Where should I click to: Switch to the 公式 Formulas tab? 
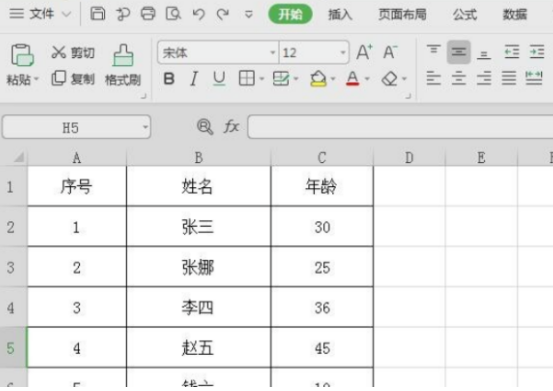coord(465,14)
